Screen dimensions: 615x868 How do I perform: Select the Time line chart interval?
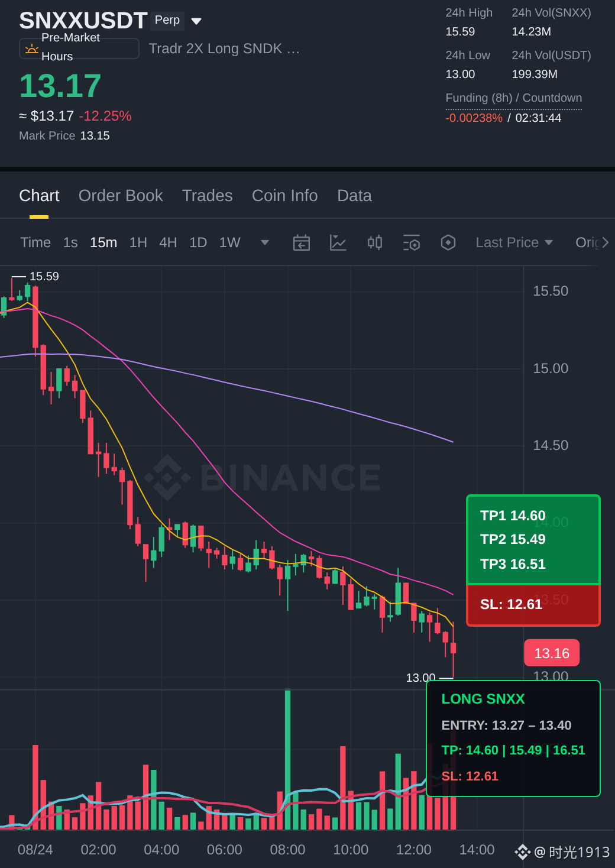35,242
